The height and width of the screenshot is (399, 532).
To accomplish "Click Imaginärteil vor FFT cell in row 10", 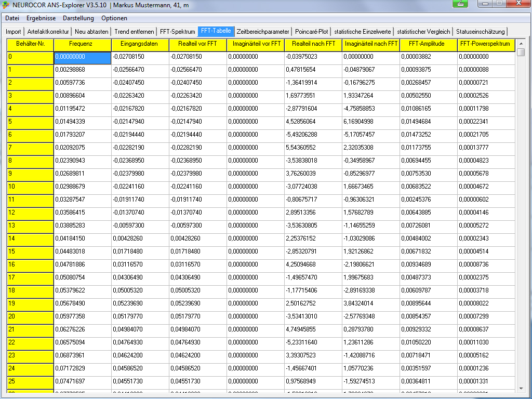I will (x=256, y=188).
